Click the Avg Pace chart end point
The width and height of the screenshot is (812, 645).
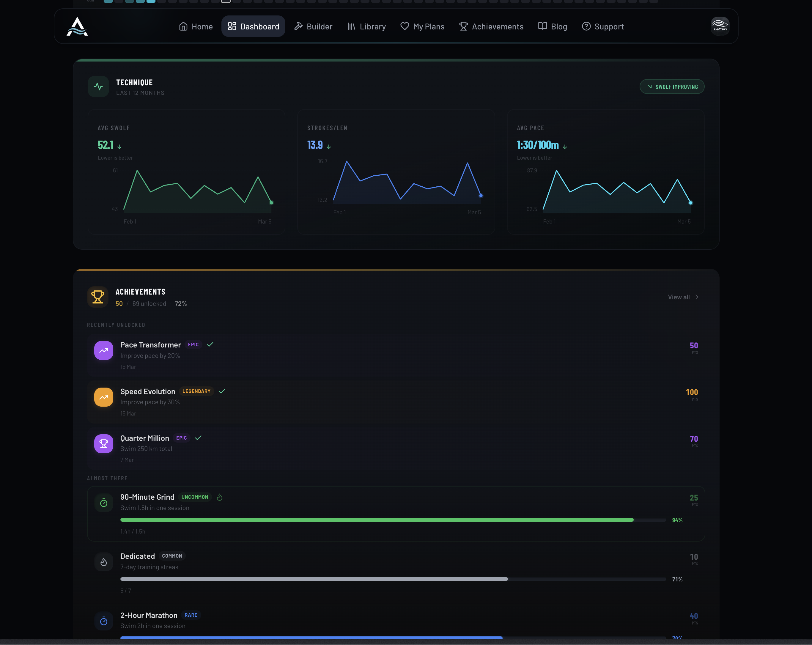pyautogui.click(x=690, y=203)
